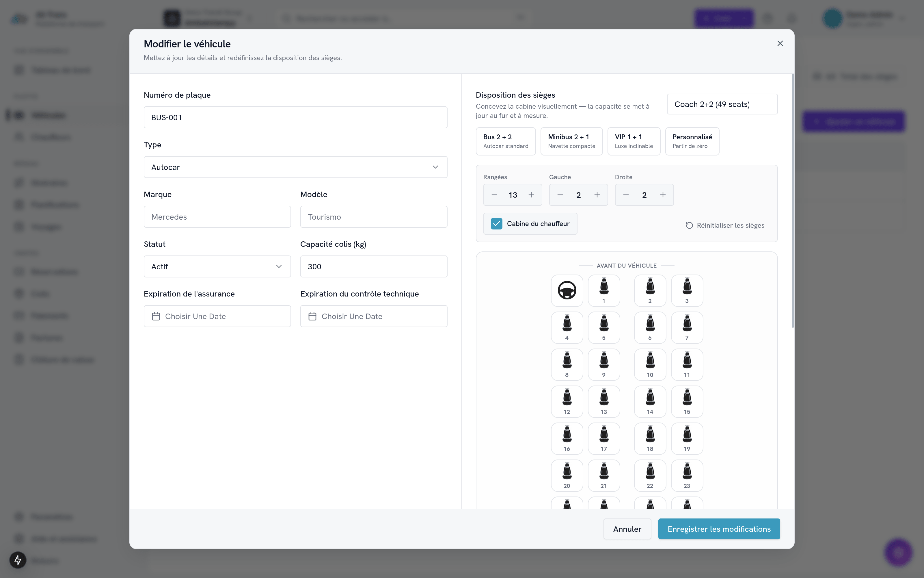Choose the VIP 1 + 1 preset

(x=634, y=141)
